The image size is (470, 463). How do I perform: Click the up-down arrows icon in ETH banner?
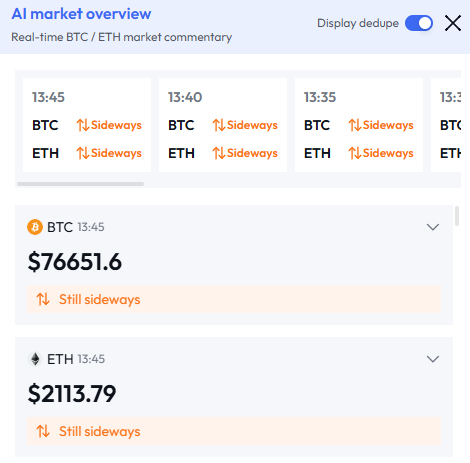point(43,431)
